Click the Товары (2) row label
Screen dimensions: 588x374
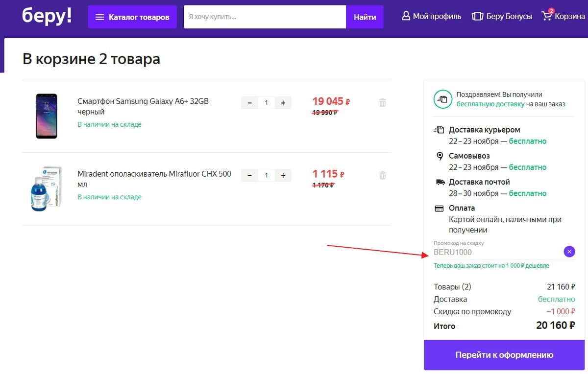(452, 287)
